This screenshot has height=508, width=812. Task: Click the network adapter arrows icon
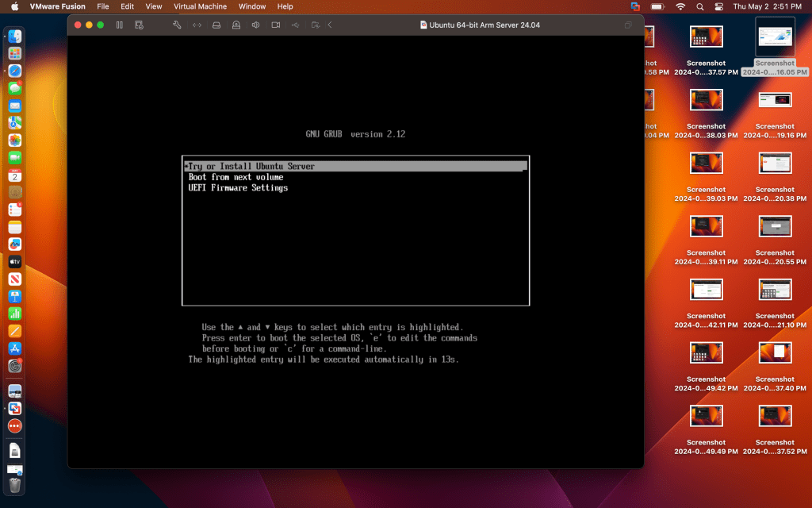197,25
